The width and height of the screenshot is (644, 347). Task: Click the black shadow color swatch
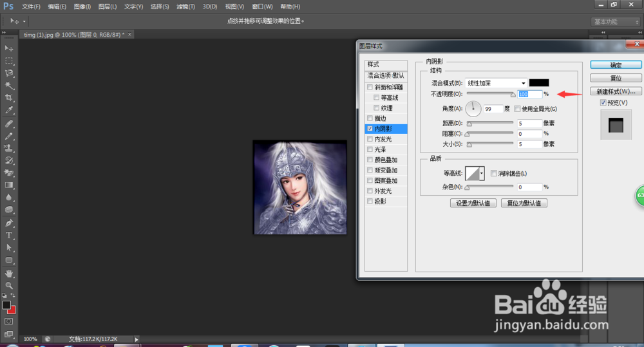click(539, 83)
